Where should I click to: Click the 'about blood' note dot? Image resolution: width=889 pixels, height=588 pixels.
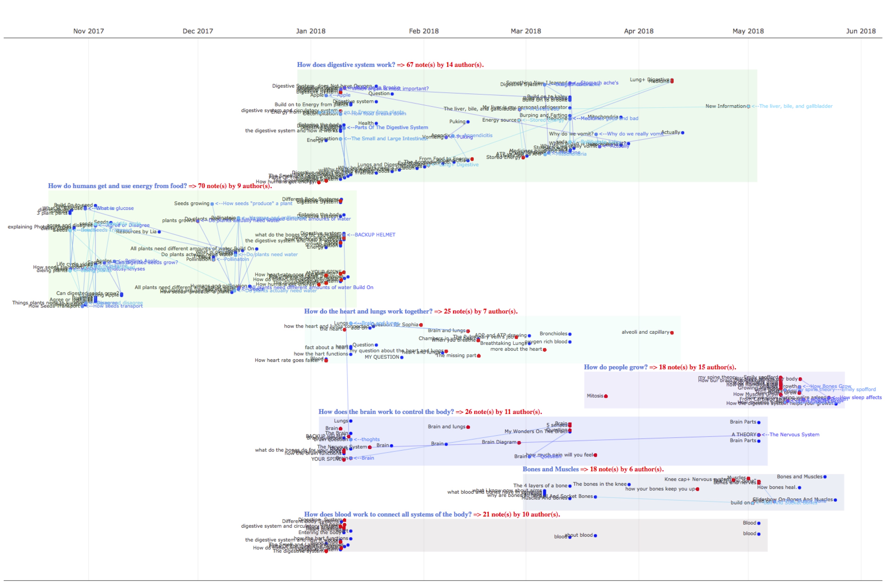tap(595, 535)
